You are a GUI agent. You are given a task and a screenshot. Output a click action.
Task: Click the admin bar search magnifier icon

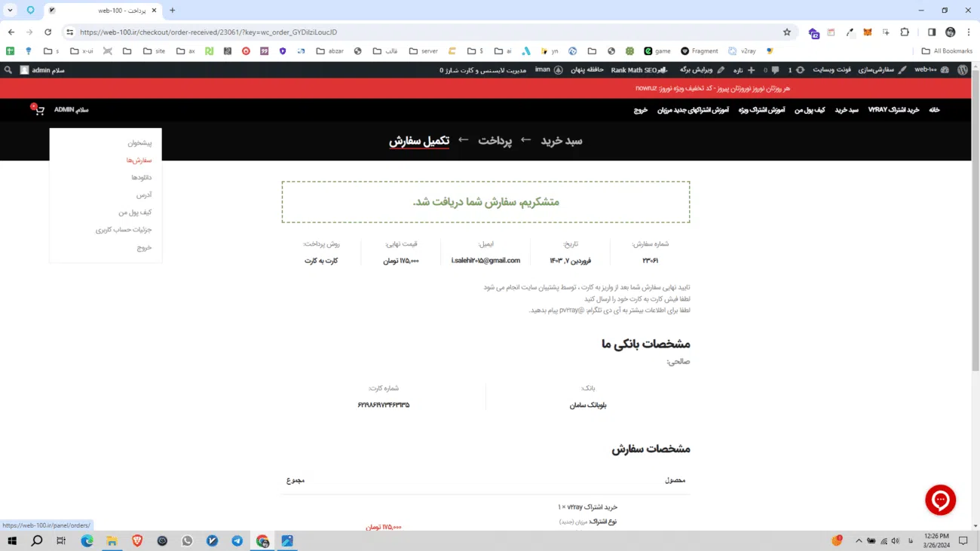tap(8, 70)
